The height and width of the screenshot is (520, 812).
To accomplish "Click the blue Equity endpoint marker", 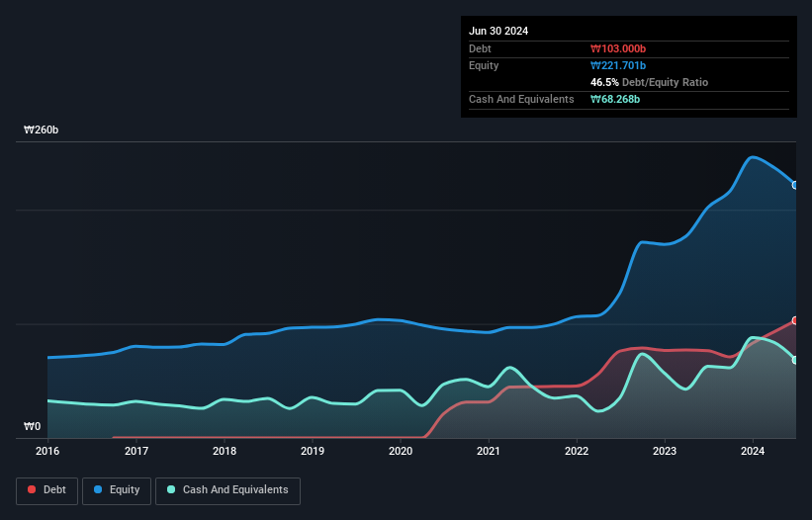I will (x=795, y=185).
